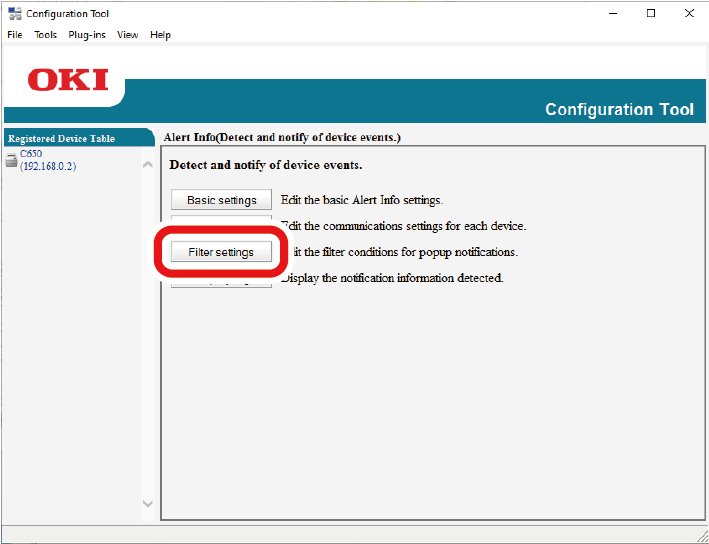709x544 pixels.
Task: Open the Help menu
Action: click(x=160, y=35)
